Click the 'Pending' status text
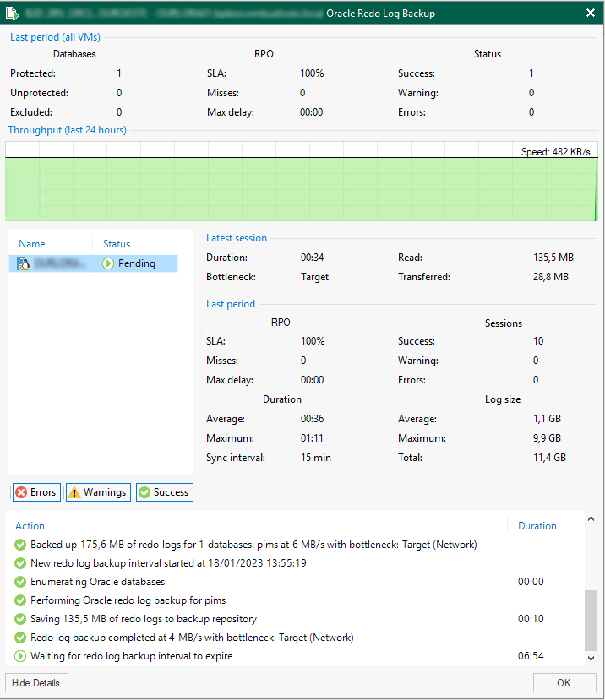This screenshot has width=605, height=700. pyautogui.click(x=136, y=263)
